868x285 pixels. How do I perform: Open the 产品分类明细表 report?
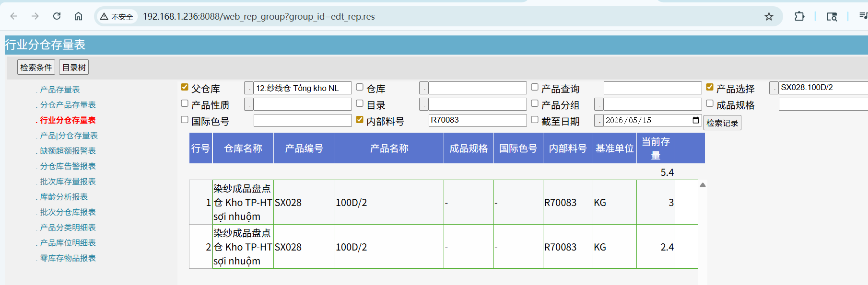click(68, 228)
